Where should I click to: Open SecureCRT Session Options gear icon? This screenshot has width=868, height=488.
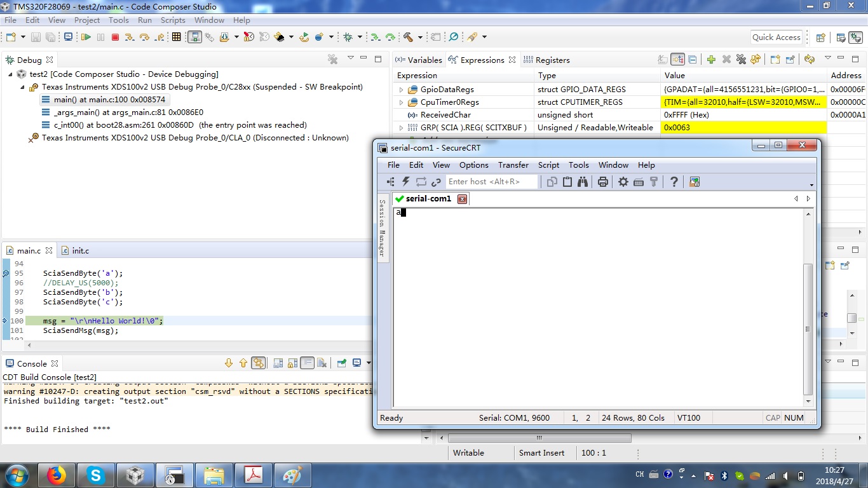pos(623,182)
